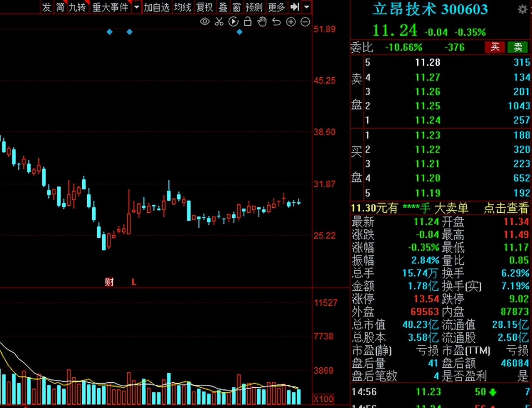Open the 复权 adjustment option
532x408 pixels.
[x=204, y=7]
